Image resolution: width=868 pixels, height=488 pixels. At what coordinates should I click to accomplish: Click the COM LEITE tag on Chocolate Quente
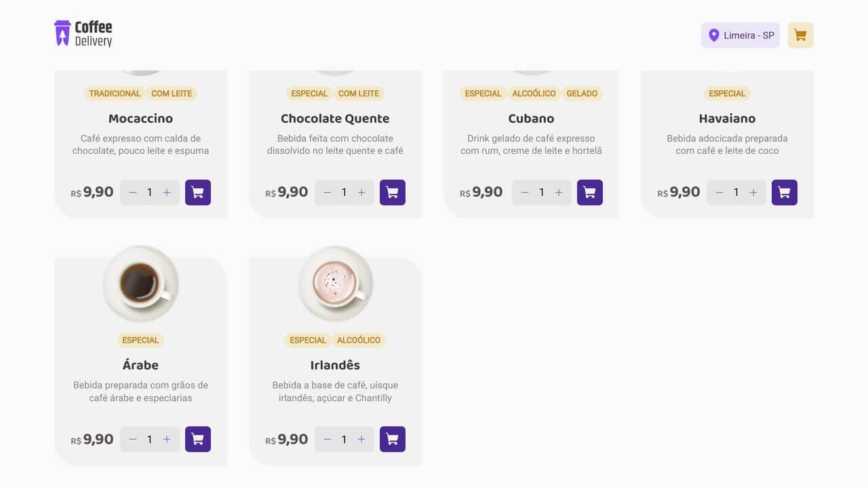359,94
